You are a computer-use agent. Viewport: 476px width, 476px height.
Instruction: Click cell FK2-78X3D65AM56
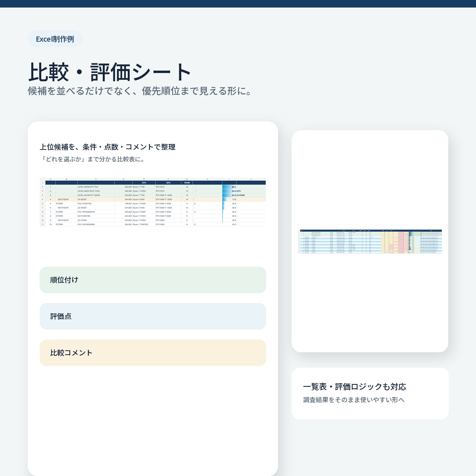[x=86, y=225]
